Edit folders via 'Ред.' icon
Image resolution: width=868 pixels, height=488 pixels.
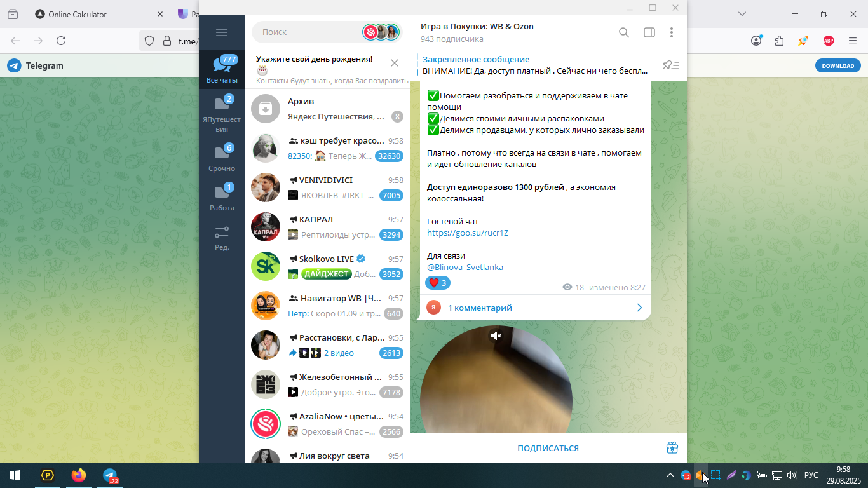(x=222, y=238)
